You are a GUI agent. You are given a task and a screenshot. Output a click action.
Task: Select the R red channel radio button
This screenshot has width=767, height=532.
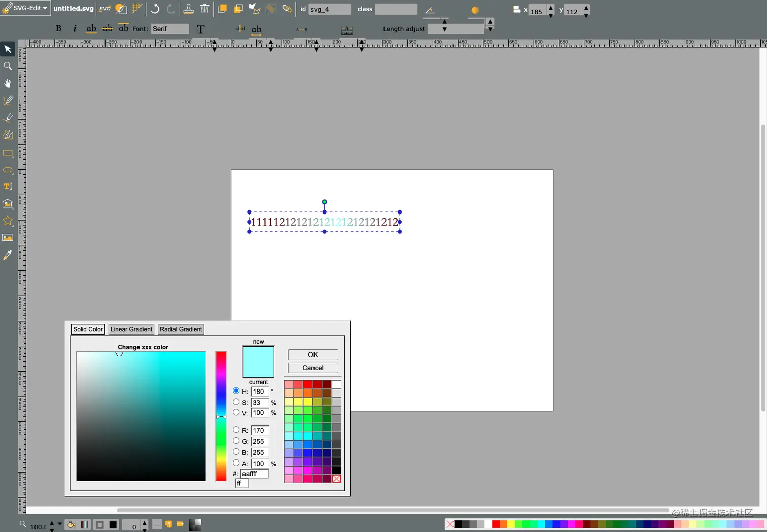click(236, 430)
